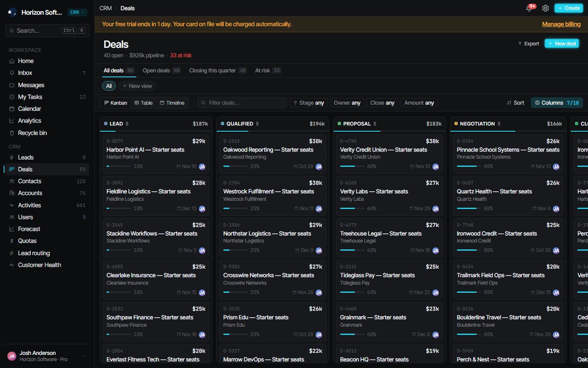The image size is (588, 368).
Task: Switch to Timeline view
Action: (x=172, y=103)
